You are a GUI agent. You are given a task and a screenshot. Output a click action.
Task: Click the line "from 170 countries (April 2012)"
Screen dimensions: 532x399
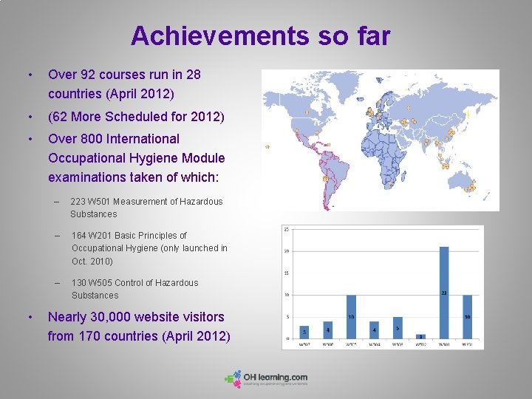point(139,336)
